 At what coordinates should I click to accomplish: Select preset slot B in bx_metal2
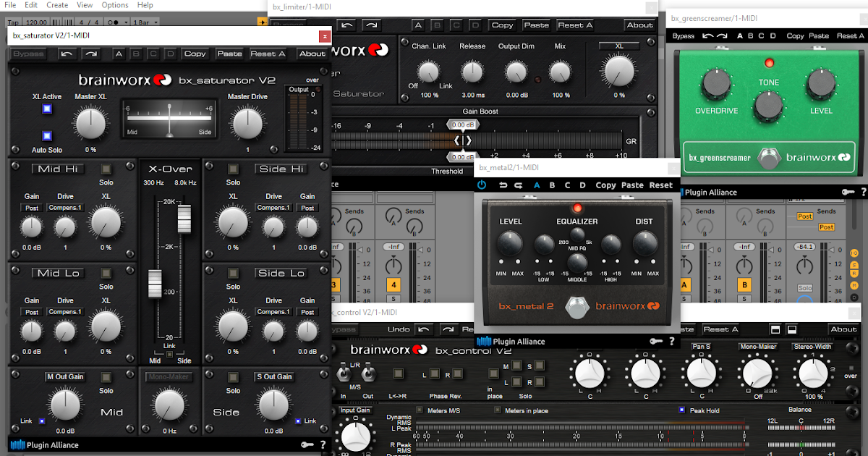pyautogui.click(x=552, y=185)
